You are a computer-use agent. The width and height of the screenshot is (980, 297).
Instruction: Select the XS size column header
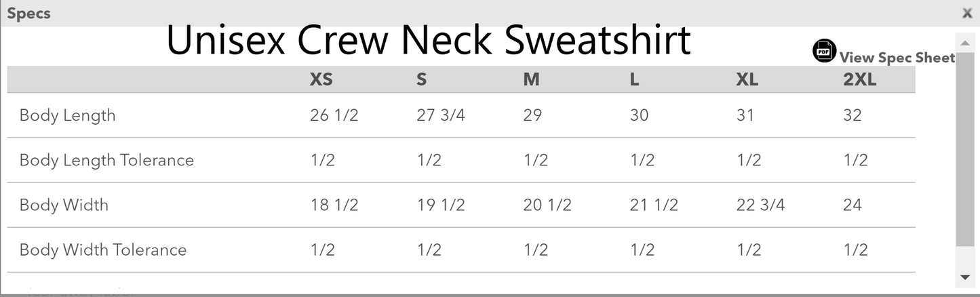point(321,80)
